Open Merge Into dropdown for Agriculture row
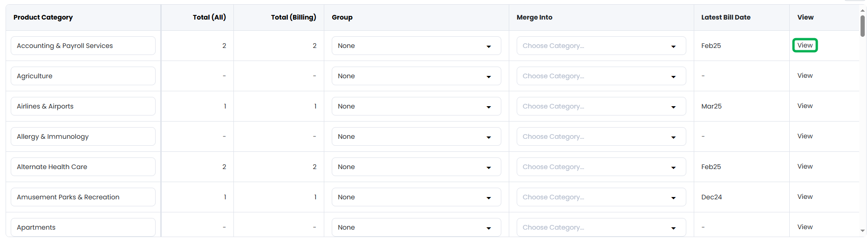 pyautogui.click(x=601, y=76)
